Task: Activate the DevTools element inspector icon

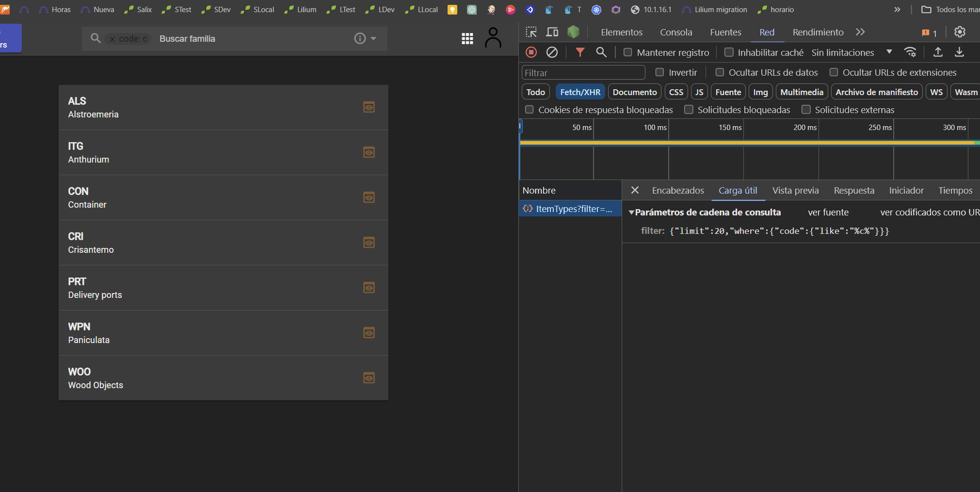Action: point(531,32)
